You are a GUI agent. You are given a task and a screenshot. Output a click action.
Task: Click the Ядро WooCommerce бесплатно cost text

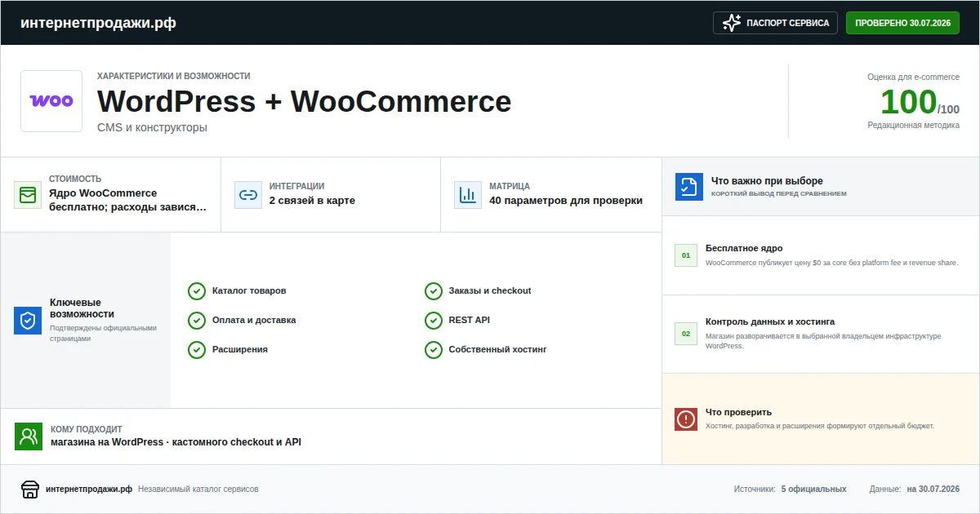tap(128, 201)
